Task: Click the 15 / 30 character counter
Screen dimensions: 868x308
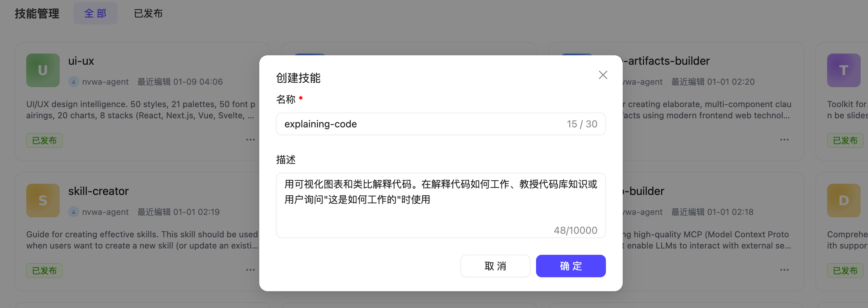Action: coord(582,124)
